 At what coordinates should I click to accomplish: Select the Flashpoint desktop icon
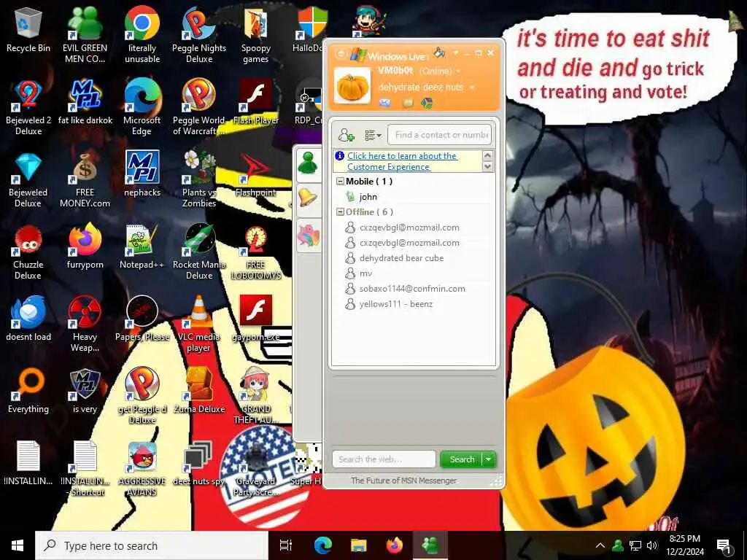(x=256, y=174)
